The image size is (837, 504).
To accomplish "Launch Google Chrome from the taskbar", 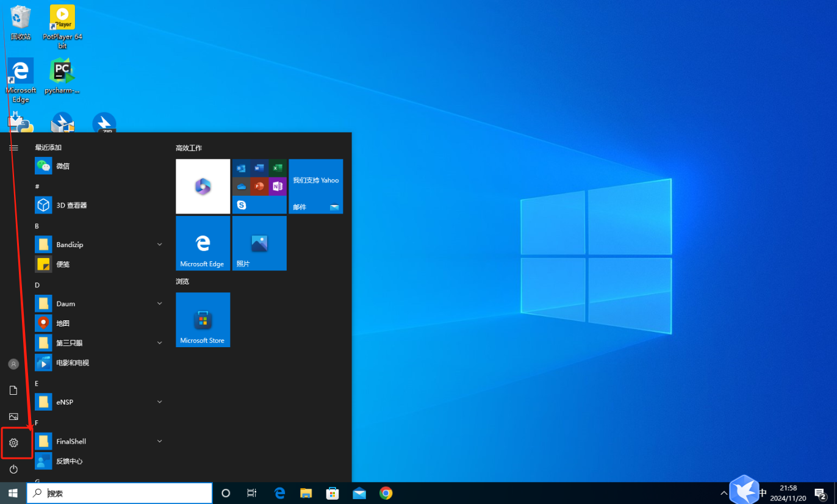I will point(386,493).
